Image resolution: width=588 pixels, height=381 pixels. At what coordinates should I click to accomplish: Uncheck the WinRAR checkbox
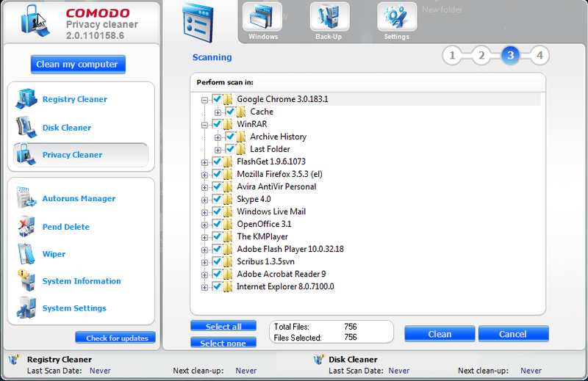click(x=217, y=123)
